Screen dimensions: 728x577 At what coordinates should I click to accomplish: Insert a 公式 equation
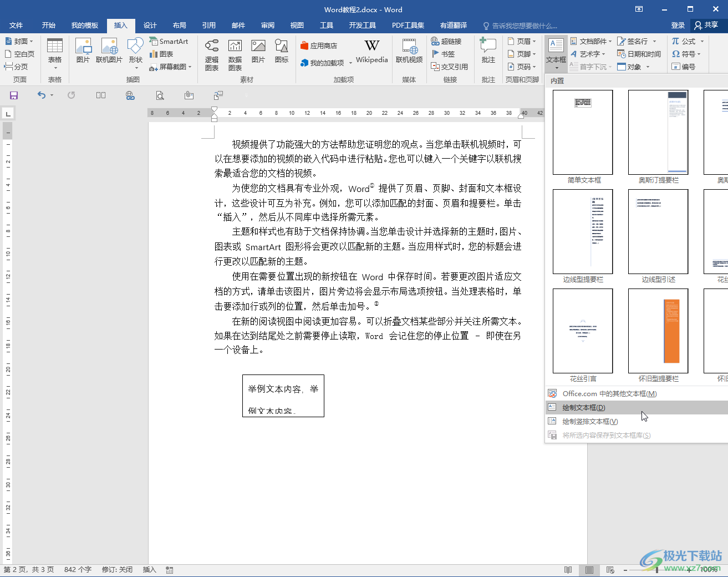[688, 41]
